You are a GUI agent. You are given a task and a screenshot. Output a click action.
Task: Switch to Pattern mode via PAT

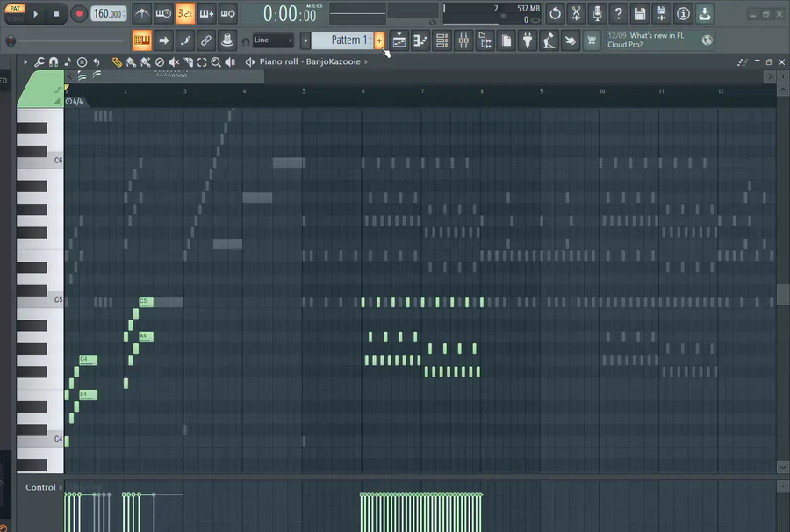pyautogui.click(x=15, y=9)
